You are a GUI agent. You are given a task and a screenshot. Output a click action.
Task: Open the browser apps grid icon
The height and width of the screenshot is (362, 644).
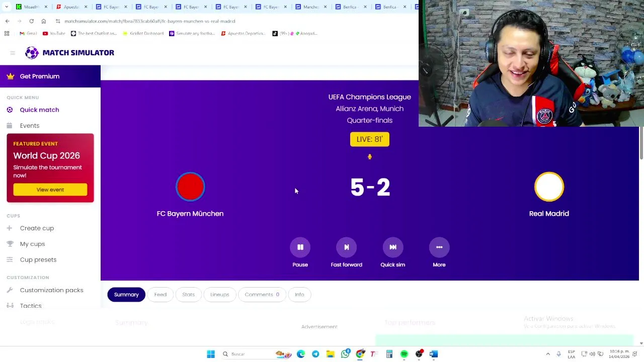[7, 33]
